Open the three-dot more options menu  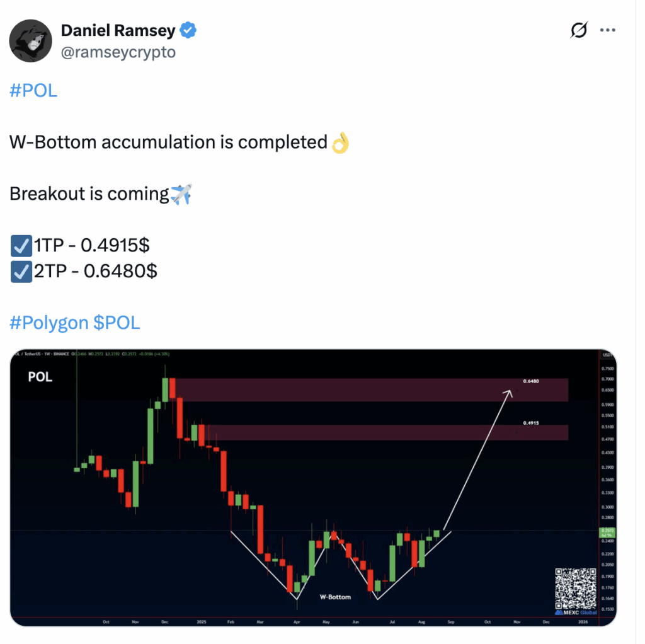point(608,30)
